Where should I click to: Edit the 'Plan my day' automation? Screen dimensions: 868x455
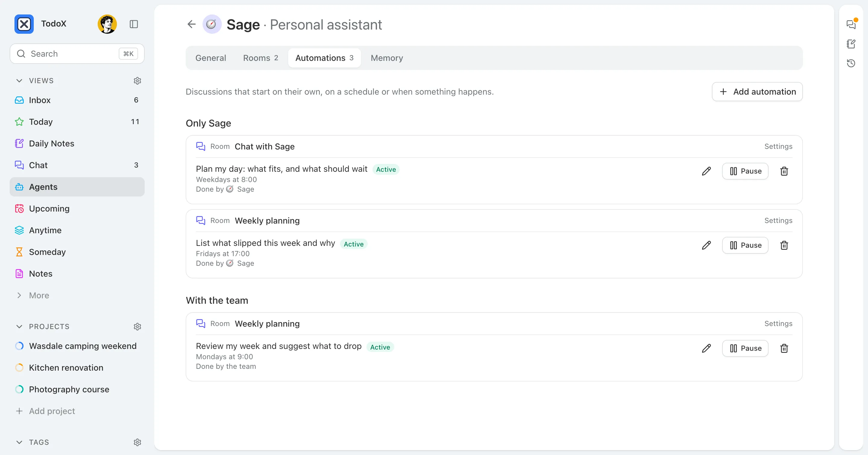coord(706,171)
